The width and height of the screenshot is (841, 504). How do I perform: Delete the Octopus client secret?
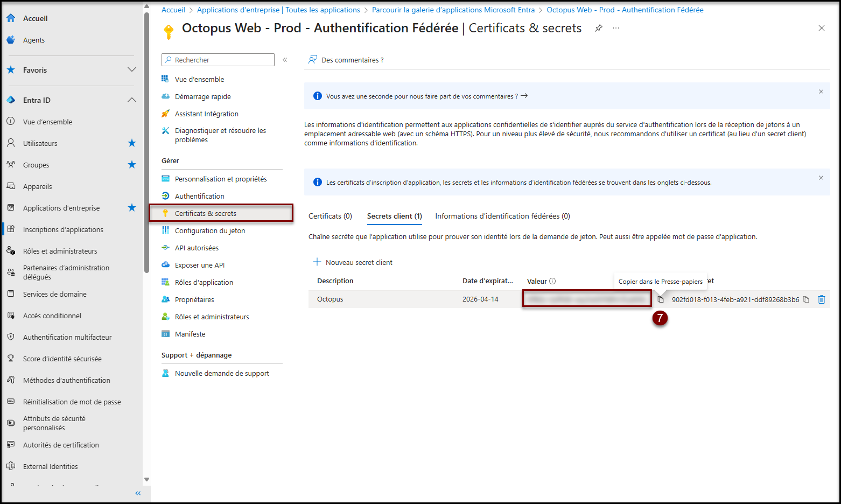click(x=821, y=299)
